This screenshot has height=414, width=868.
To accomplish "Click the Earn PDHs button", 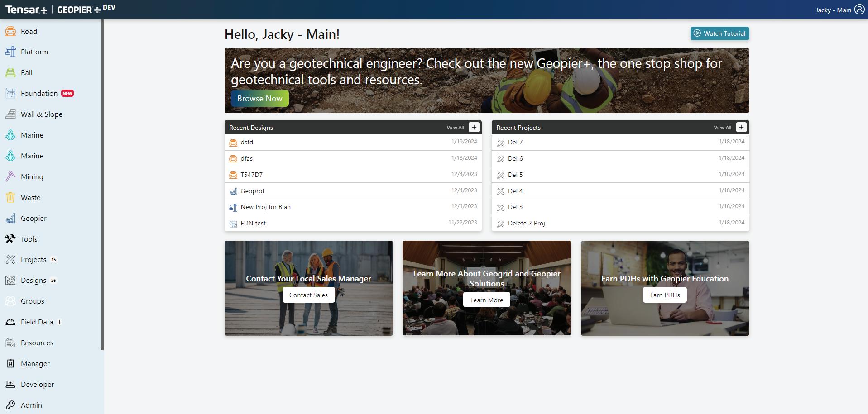I will point(665,295).
